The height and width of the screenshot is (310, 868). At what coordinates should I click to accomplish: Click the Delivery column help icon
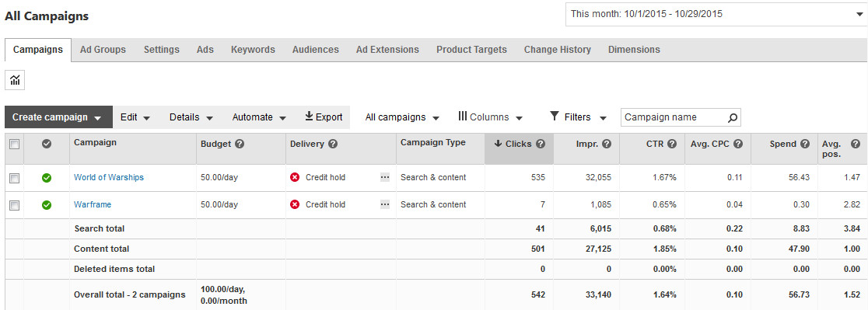click(333, 144)
